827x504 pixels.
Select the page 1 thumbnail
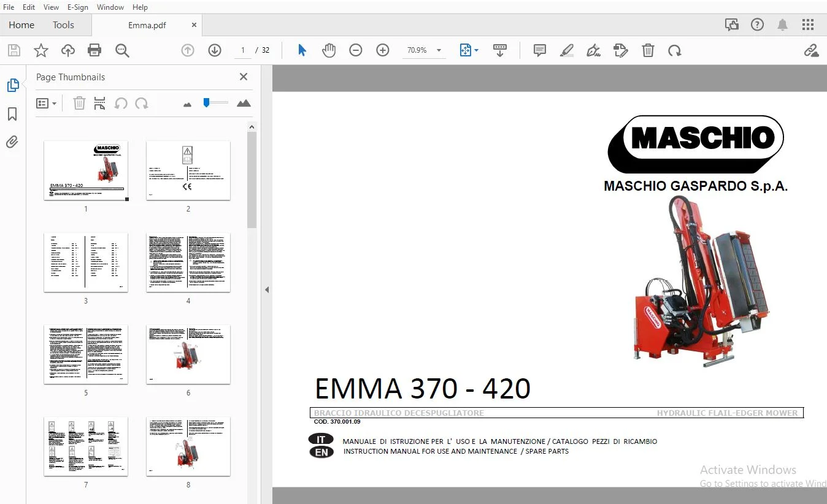pos(86,170)
